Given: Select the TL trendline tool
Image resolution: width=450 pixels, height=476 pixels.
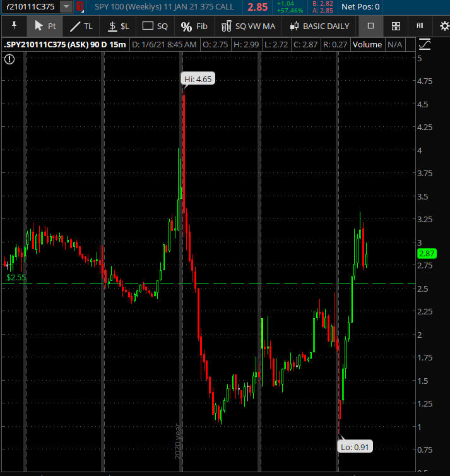Looking at the screenshot, I should pos(81,27).
